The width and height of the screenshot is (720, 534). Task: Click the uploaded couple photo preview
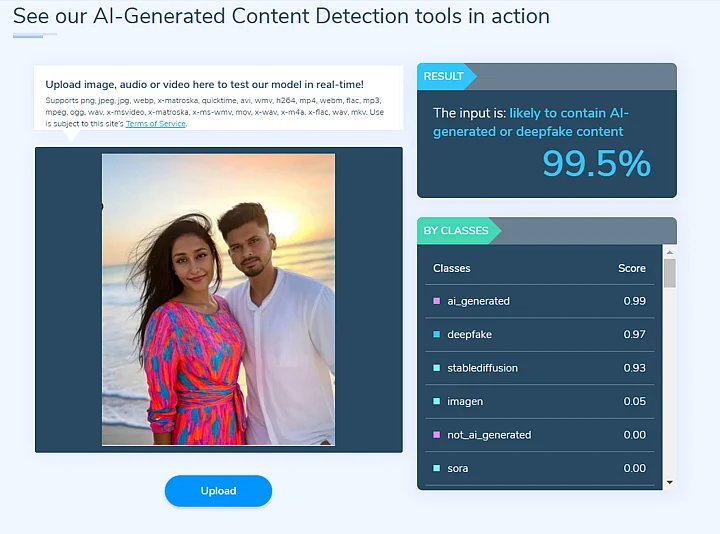pos(218,299)
